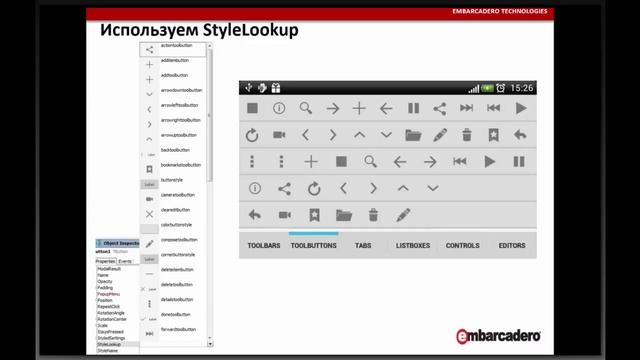The image size is (640, 360).
Task: Select arrowuptoolbutton in the style list
Action: 173,139
